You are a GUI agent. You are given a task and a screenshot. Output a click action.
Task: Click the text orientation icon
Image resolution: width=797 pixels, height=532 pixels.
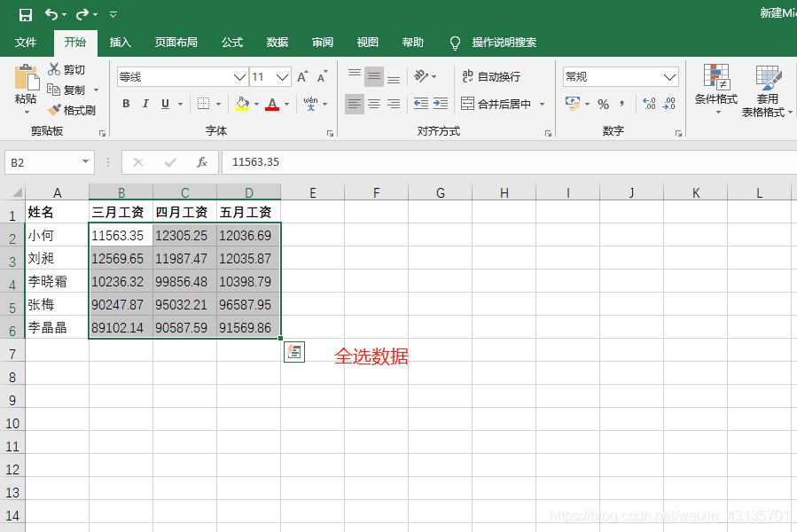click(x=421, y=76)
